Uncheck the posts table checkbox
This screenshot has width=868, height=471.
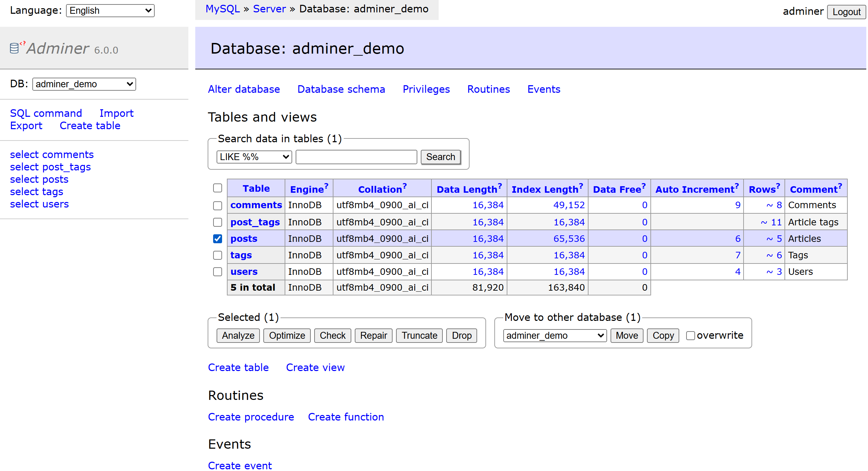pos(218,239)
